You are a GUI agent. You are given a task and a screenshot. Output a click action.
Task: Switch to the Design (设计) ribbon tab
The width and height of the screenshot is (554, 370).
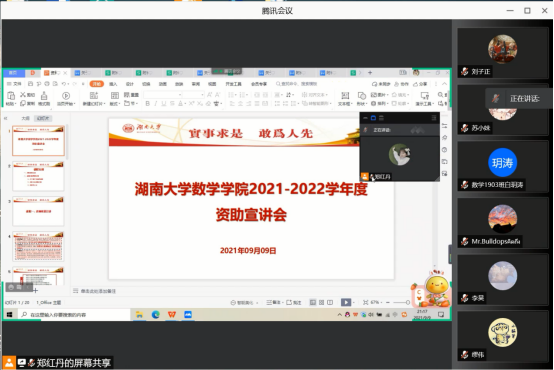tap(130, 84)
